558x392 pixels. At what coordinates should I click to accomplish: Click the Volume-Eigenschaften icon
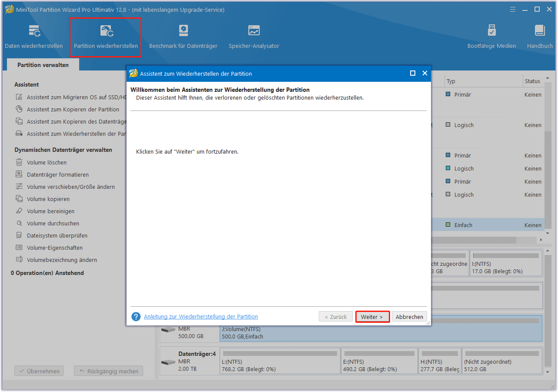pyautogui.click(x=19, y=248)
